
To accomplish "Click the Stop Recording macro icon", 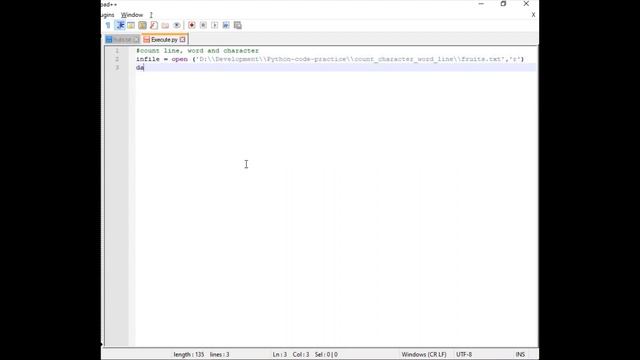I will pyautogui.click(x=203, y=25).
